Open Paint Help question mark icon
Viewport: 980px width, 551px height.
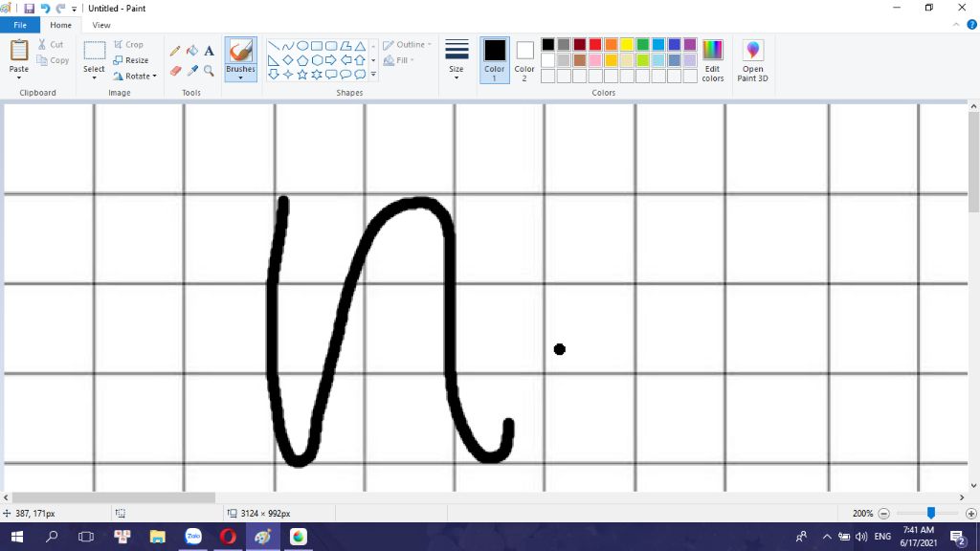click(972, 25)
